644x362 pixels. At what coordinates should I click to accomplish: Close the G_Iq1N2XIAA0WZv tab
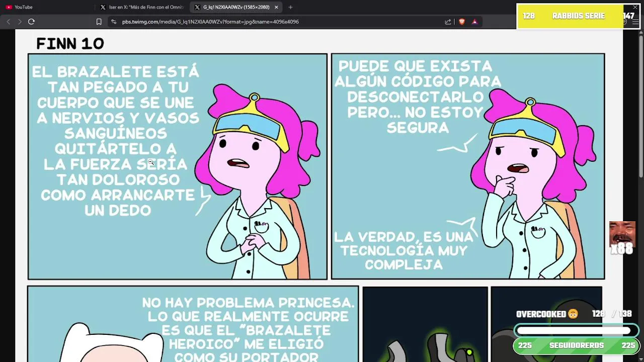[x=276, y=7]
